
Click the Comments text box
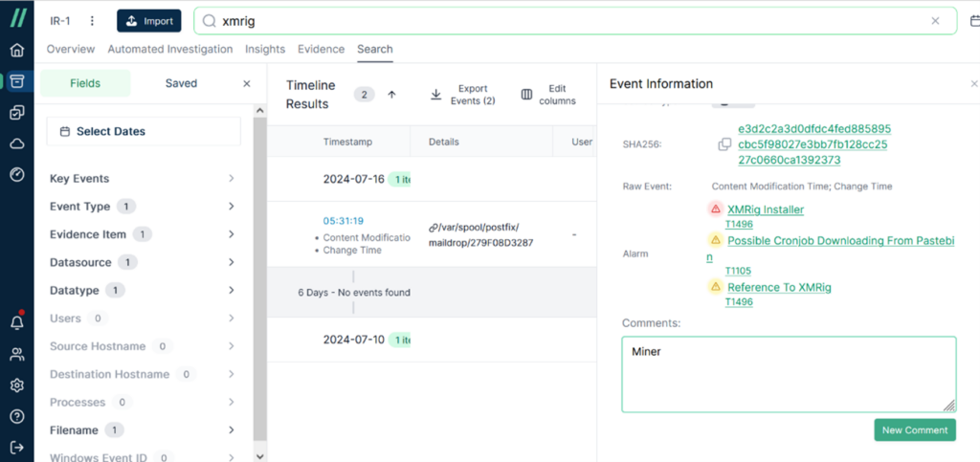[788, 373]
